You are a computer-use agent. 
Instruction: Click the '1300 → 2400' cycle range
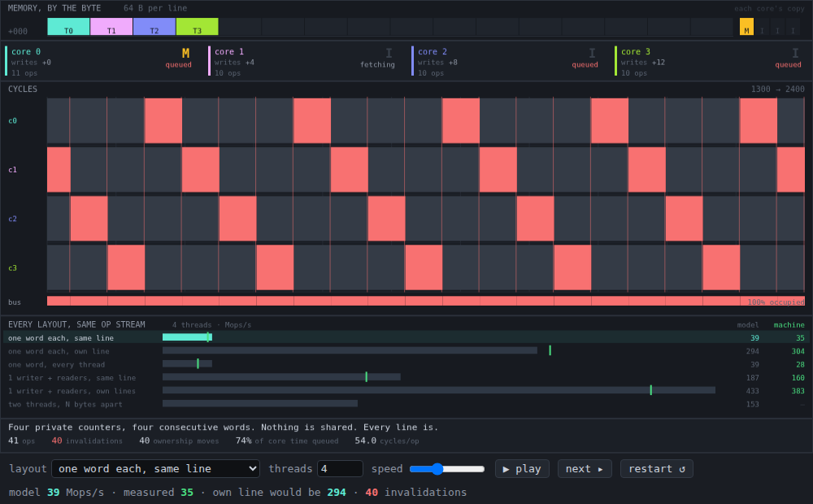point(778,89)
